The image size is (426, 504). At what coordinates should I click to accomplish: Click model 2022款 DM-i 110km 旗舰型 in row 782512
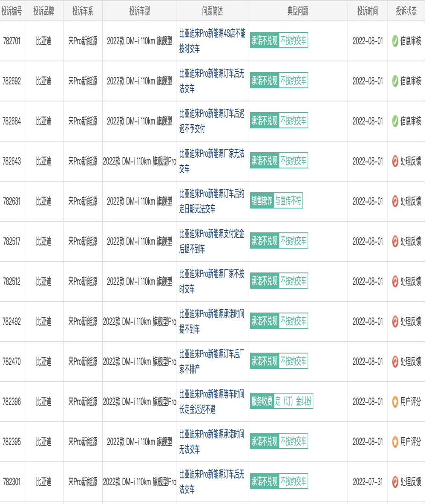[x=140, y=281]
